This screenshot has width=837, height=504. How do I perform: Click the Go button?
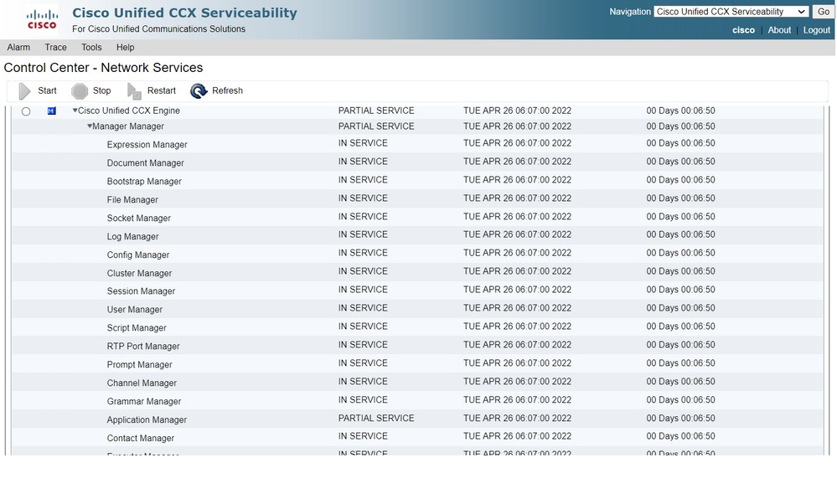pyautogui.click(x=823, y=12)
